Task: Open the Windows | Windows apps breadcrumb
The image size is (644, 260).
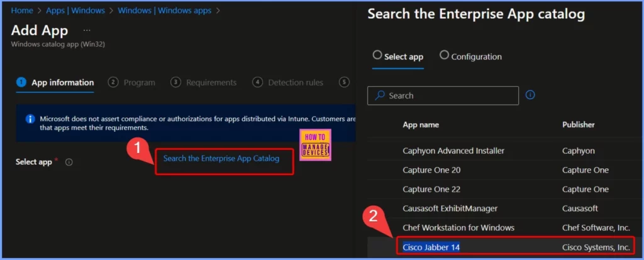Action: click(164, 11)
